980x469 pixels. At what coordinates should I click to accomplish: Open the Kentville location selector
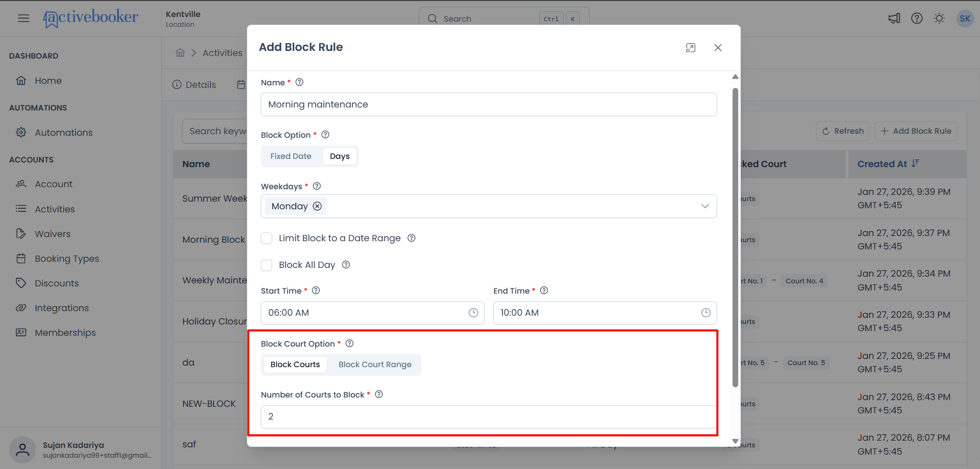click(x=183, y=19)
